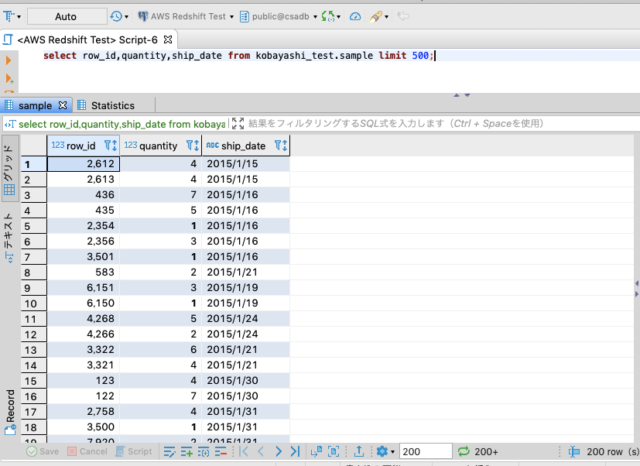Run the SQL statement with the execute arrow
Viewport: 640px width, 466px height.
coord(9,61)
